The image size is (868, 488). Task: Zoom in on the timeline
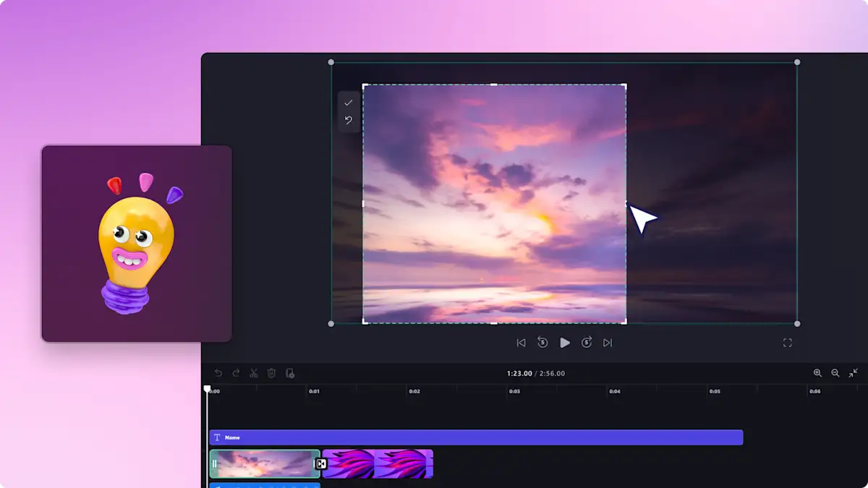[817, 373]
